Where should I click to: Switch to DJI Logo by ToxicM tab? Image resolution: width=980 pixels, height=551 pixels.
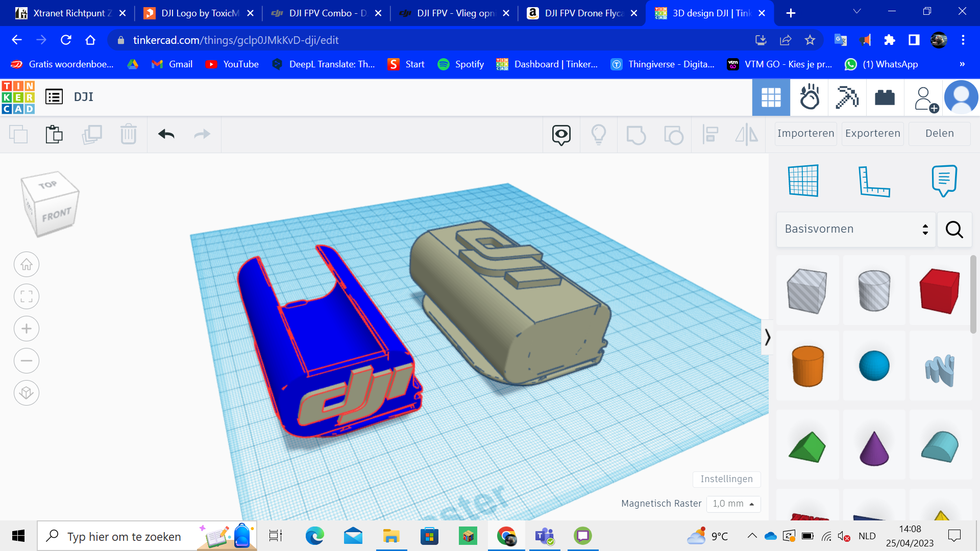coord(199,13)
